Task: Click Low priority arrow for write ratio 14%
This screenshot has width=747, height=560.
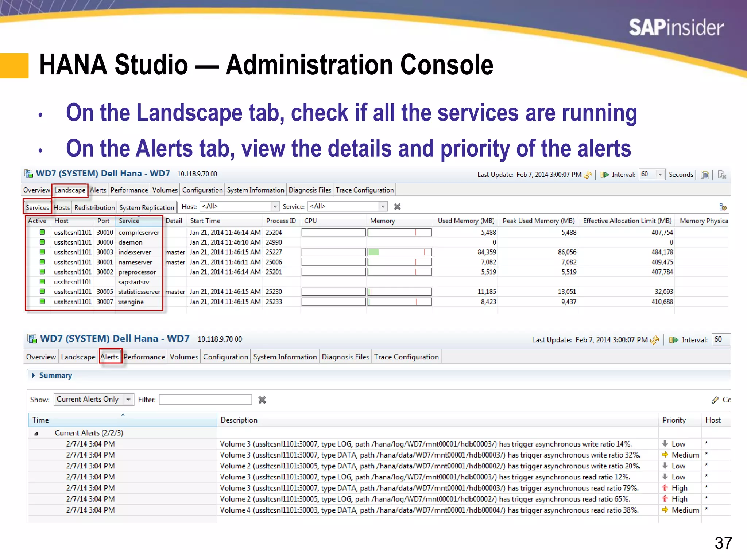Action: [x=665, y=444]
